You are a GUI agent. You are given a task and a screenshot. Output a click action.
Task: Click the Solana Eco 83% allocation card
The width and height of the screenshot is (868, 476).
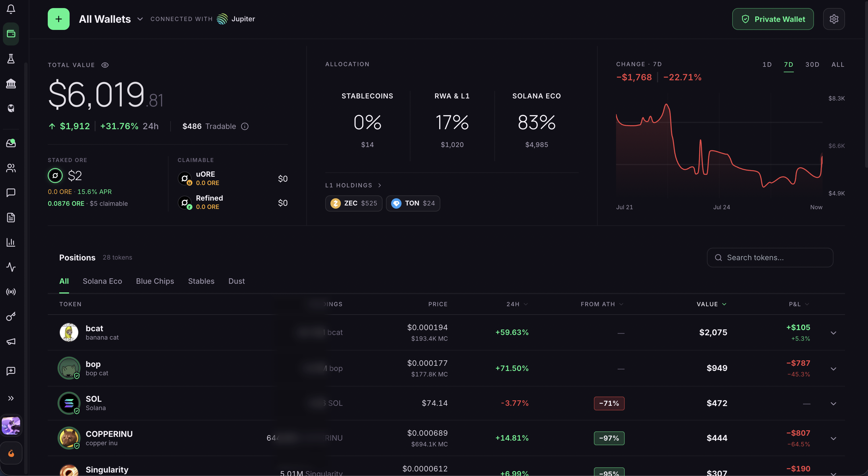[x=537, y=121]
